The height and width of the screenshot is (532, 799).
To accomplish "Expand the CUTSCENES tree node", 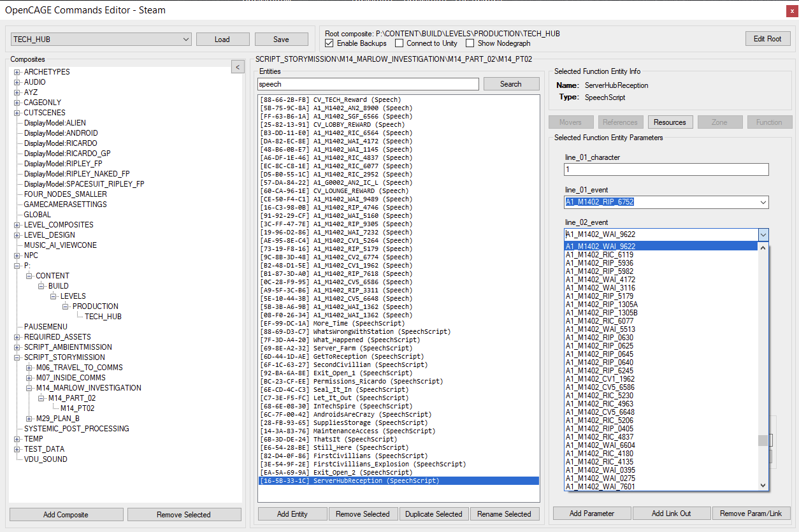I will [17, 113].
